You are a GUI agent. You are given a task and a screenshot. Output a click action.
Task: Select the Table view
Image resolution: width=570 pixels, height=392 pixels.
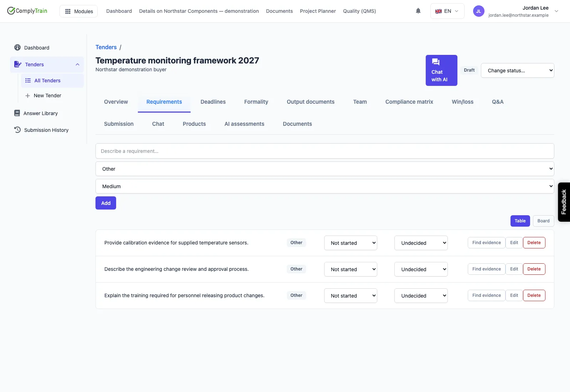coord(520,221)
